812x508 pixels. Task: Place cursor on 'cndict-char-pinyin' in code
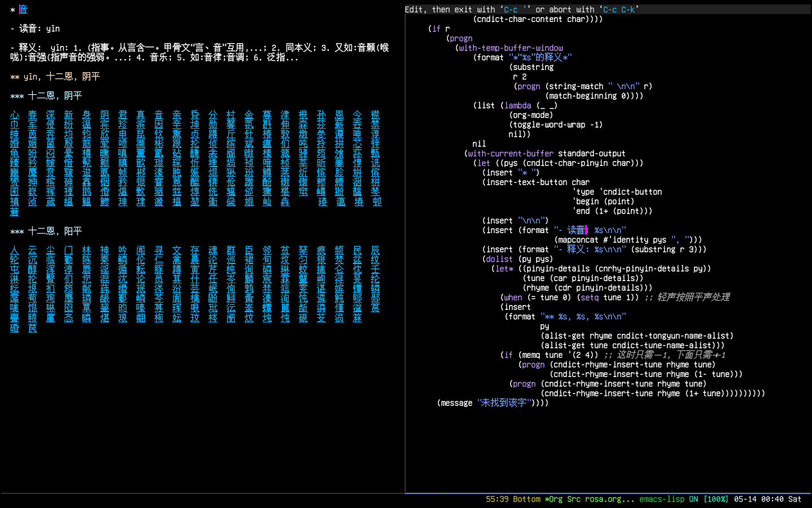pos(567,163)
